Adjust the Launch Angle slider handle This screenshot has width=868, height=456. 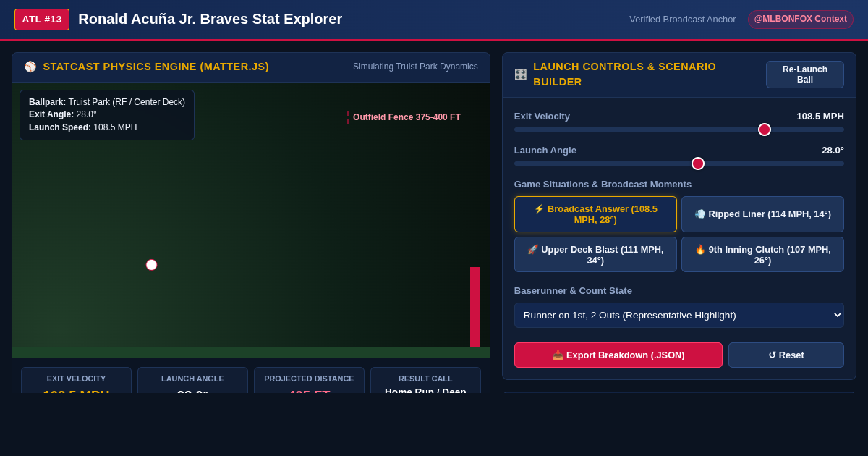coord(698,164)
